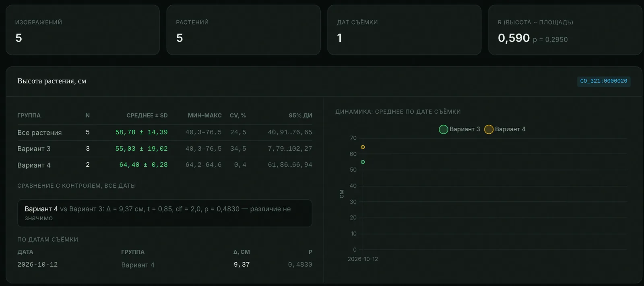644x286 pixels.
Task: Select the Вариант 4 table row
Action: pyautogui.click(x=165, y=165)
